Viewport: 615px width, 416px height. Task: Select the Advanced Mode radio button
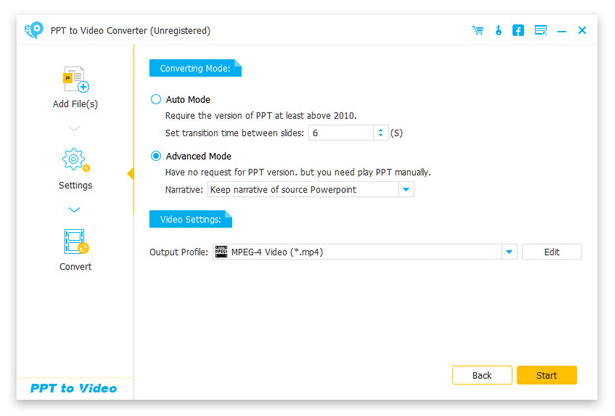pyautogui.click(x=155, y=156)
